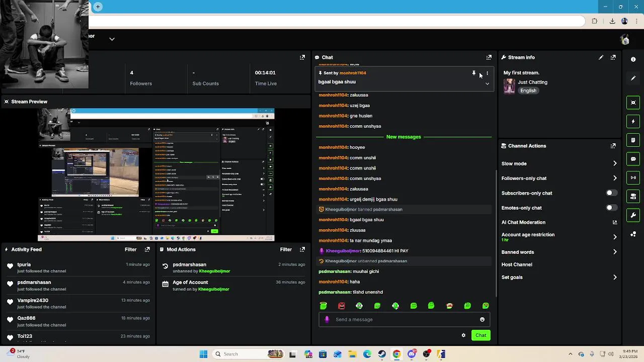The image size is (644, 362).
Task: Pop out the Chat panel
Action: [x=489, y=57]
